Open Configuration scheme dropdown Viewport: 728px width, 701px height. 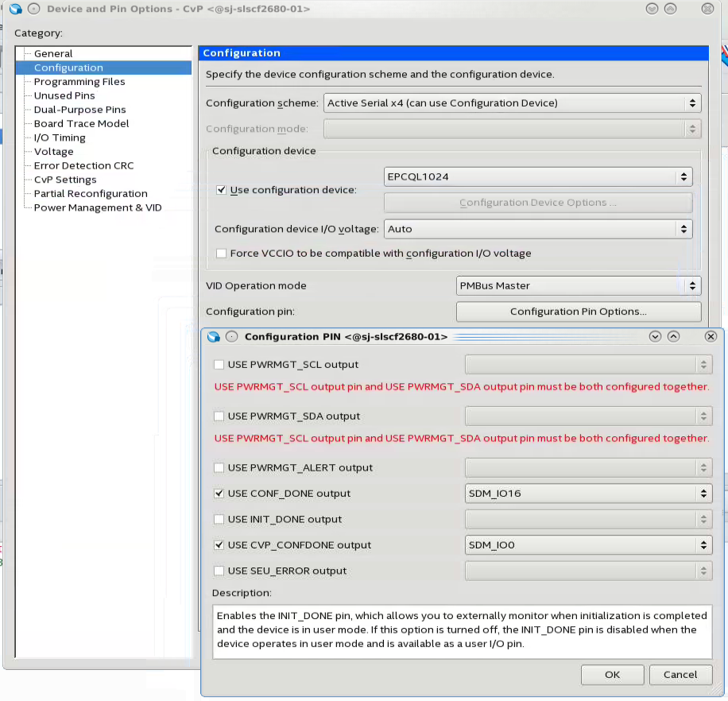(512, 103)
